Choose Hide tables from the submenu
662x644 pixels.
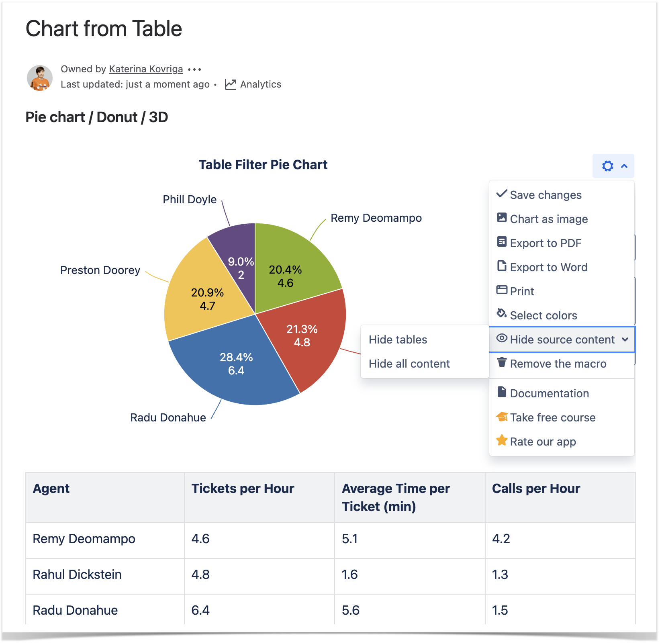[x=398, y=340]
